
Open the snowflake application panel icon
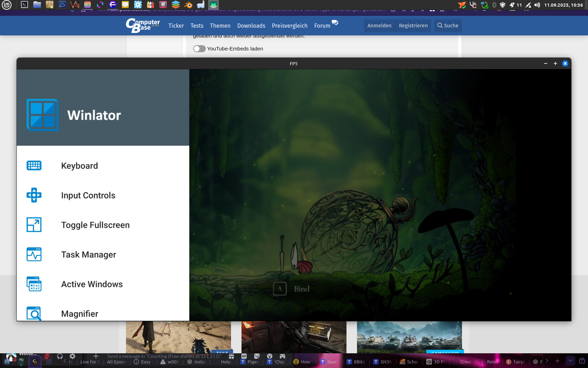(x=138, y=5)
